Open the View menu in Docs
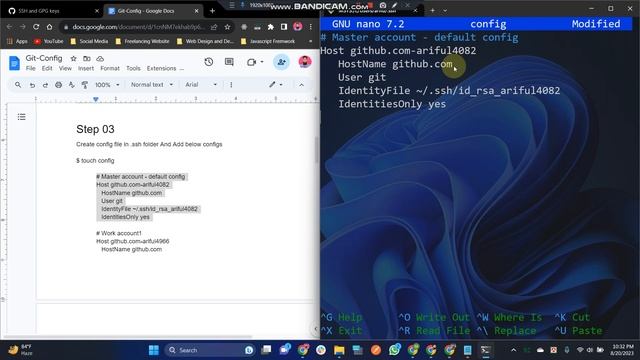The image size is (640, 360). click(65, 68)
